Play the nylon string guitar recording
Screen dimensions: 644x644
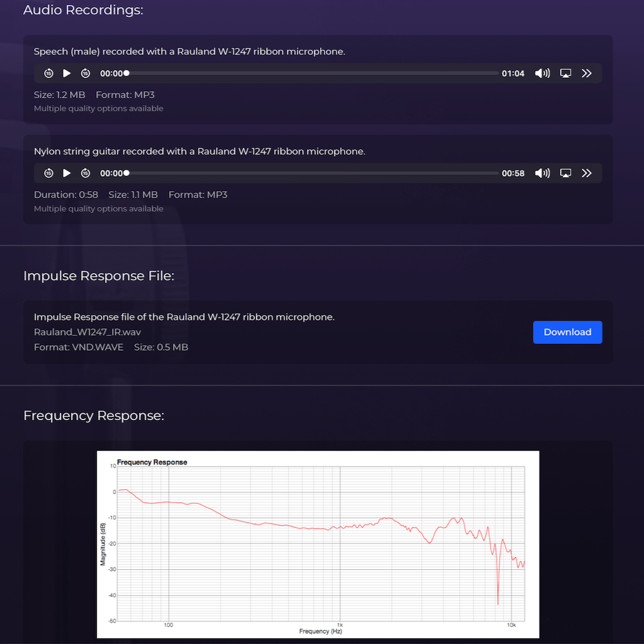pos(67,173)
